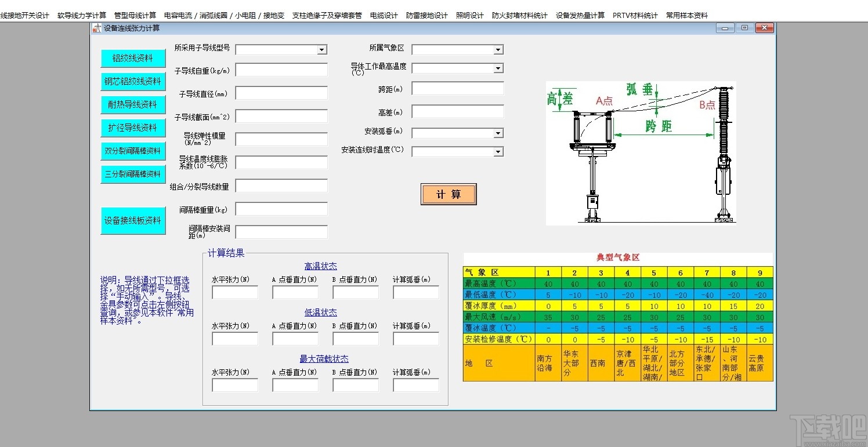
Task: Open the 安装连线时温度 dropdown
Action: [498, 151]
